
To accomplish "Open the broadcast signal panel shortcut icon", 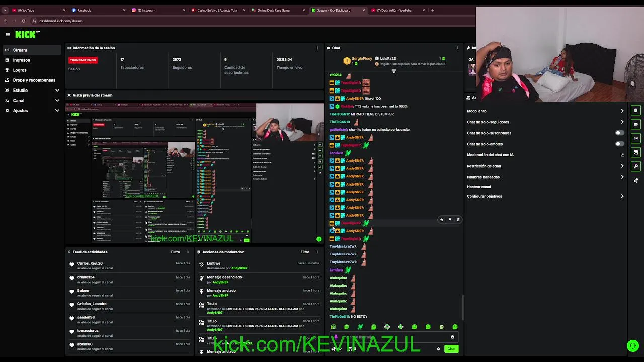I will (636, 138).
